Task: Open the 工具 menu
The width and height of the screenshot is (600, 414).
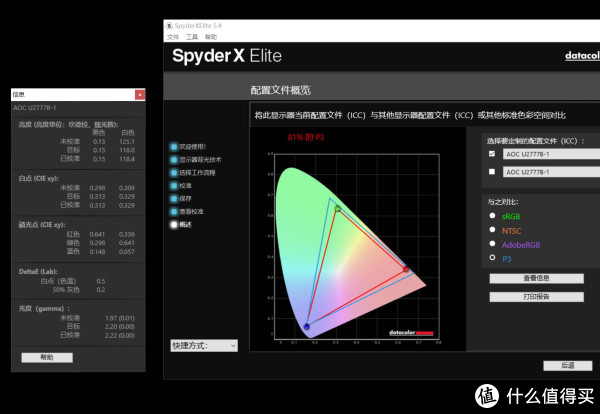Action: pyautogui.click(x=192, y=37)
